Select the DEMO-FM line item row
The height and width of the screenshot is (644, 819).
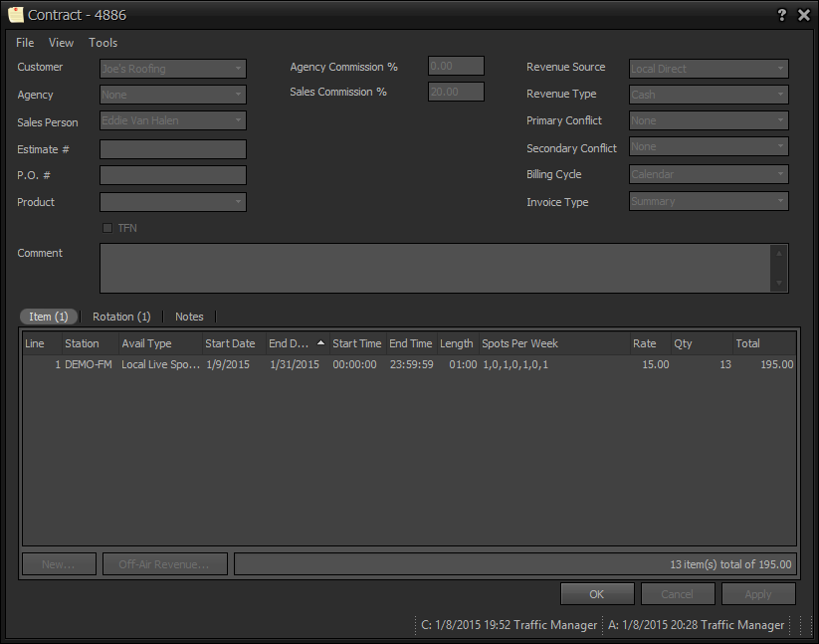click(409, 364)
